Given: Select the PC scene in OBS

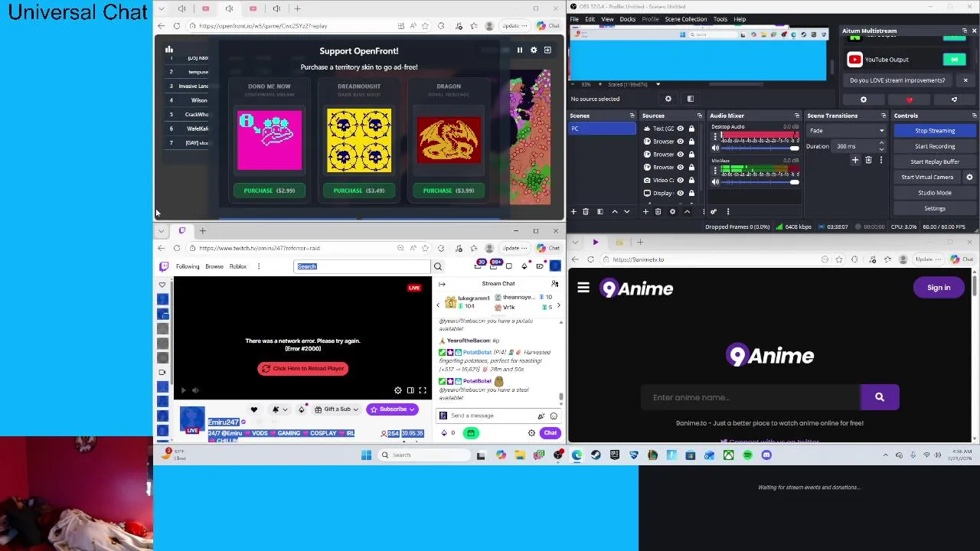Looking at the screenshot, I should [x=602, y=129].
